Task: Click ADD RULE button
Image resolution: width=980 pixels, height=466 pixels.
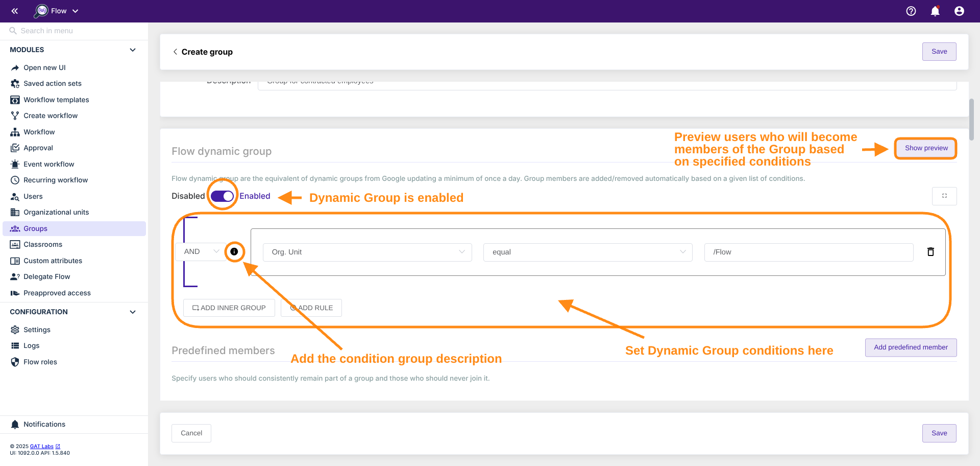Action: [x=311, y=308]
